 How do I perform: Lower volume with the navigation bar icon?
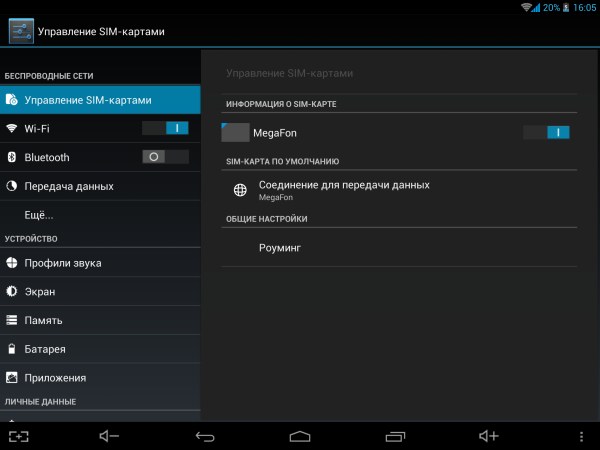click(109, 436)
